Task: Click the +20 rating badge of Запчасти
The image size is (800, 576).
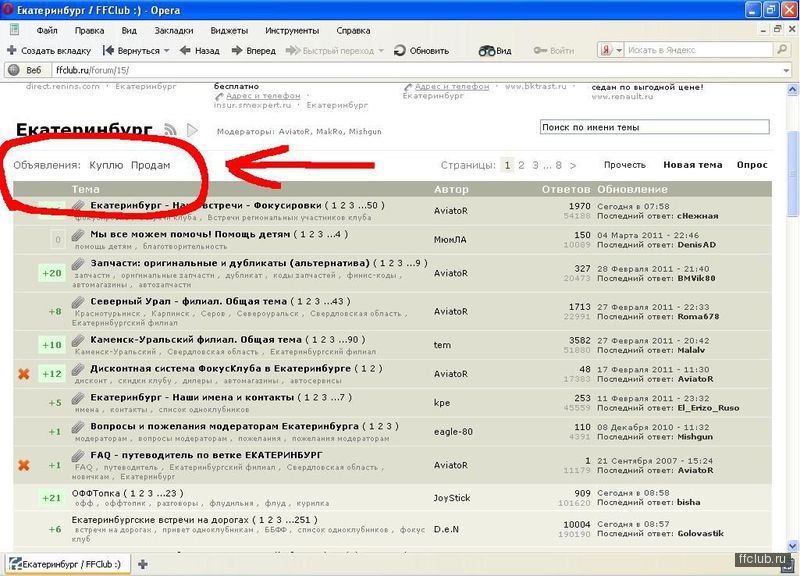Action: point(52,273)
